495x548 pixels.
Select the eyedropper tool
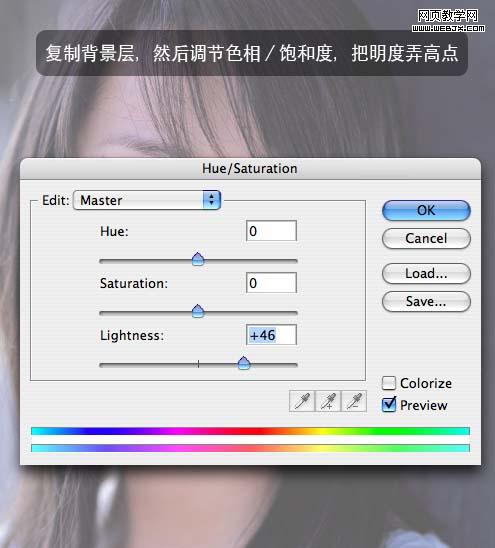[302, 401]
